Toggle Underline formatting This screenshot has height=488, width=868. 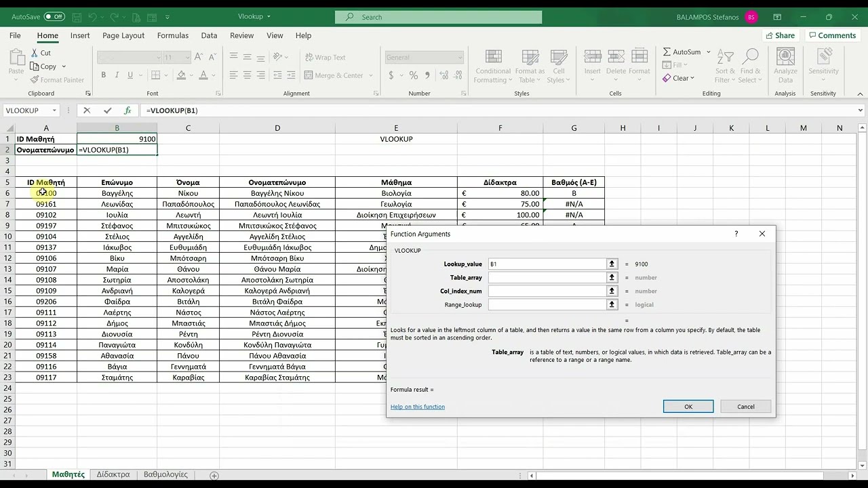pos(130,75)
